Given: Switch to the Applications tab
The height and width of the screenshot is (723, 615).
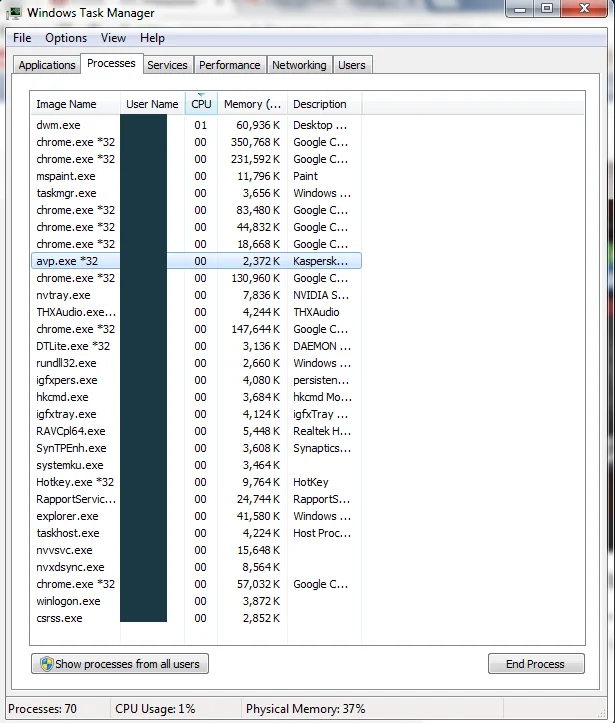Looking at the screenshot, I should pos(47,65).
